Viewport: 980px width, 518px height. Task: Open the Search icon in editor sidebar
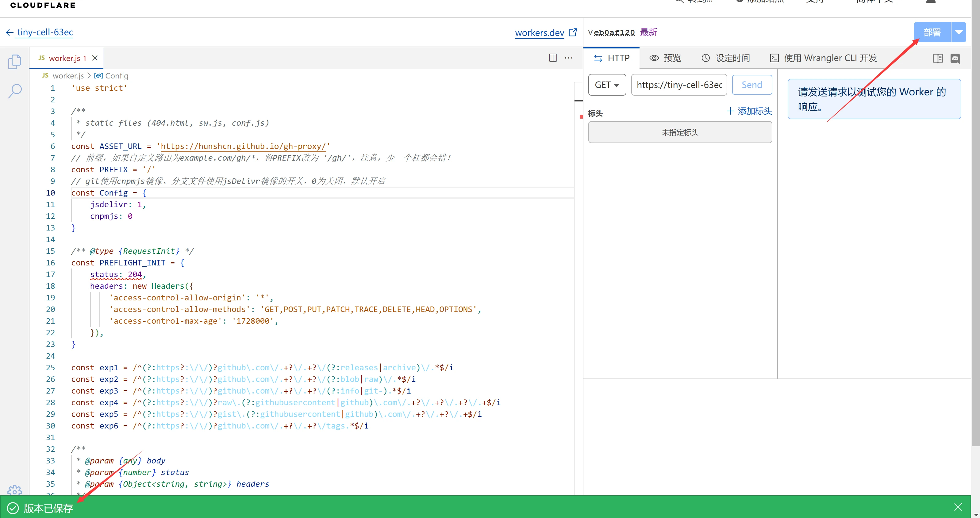click(14, 91)
